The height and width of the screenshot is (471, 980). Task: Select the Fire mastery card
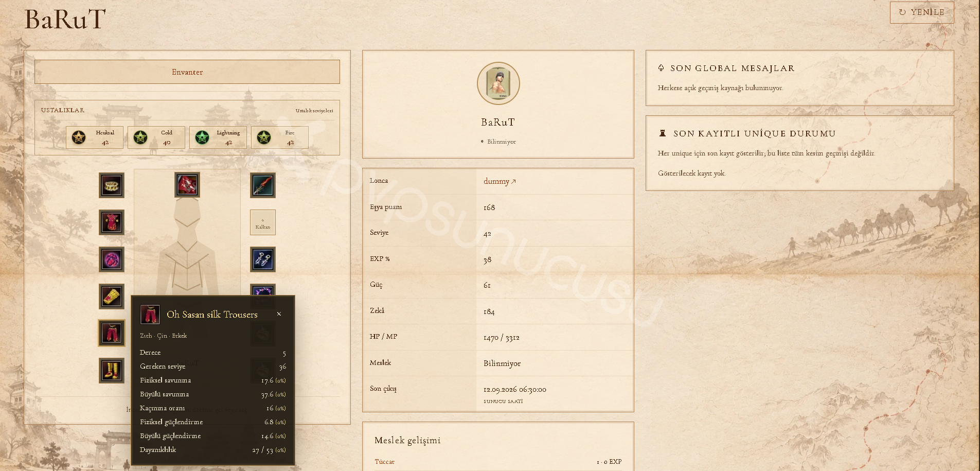pos(280,137)
